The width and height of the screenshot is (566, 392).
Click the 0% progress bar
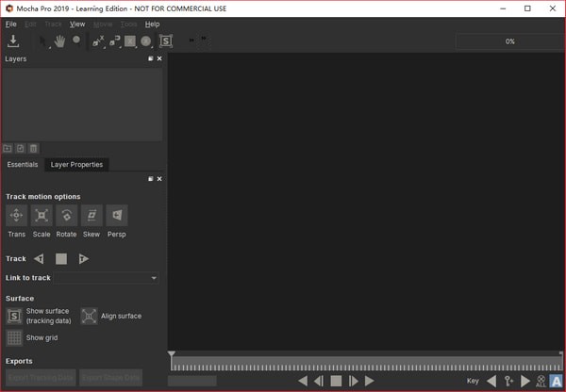509,41
